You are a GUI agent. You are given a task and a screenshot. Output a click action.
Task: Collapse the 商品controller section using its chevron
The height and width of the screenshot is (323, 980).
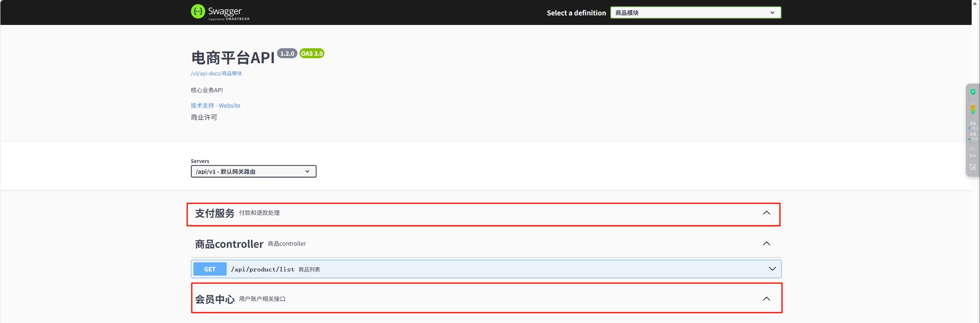[x=766, y=244]
